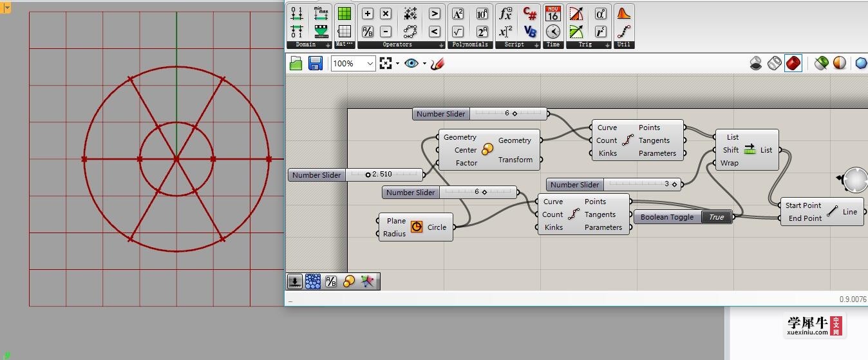Image resolution: width=868 pixels, height=360 pixels.
Task: Select the fx Evaluate script component
Action: click(506, 14)
